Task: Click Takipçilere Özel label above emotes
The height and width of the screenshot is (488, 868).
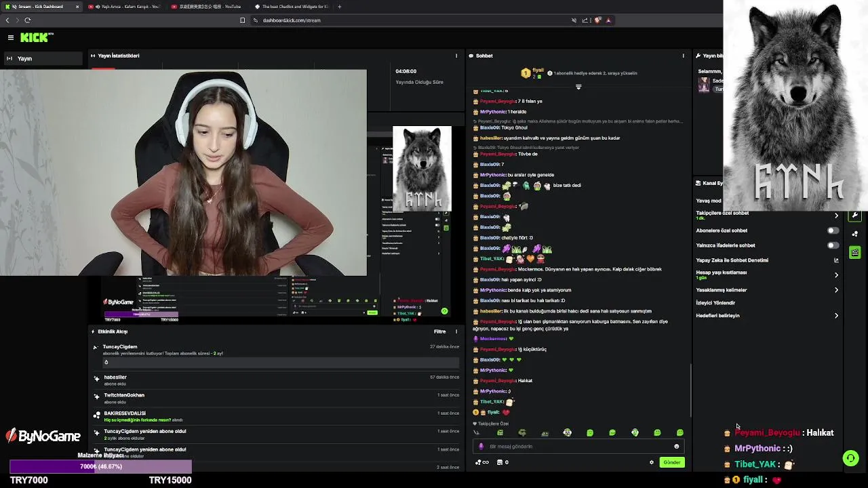Action: pyautogui.click(x=493, y=424)
